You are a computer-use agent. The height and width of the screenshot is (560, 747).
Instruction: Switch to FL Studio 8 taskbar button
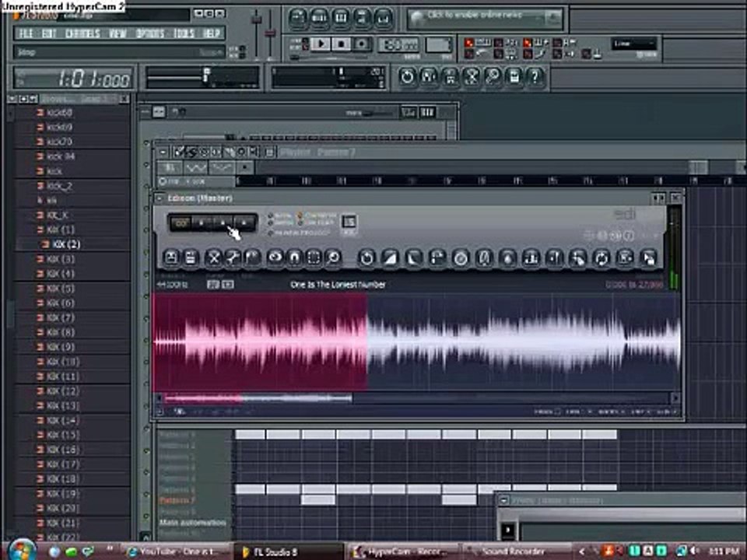point(288,551)
